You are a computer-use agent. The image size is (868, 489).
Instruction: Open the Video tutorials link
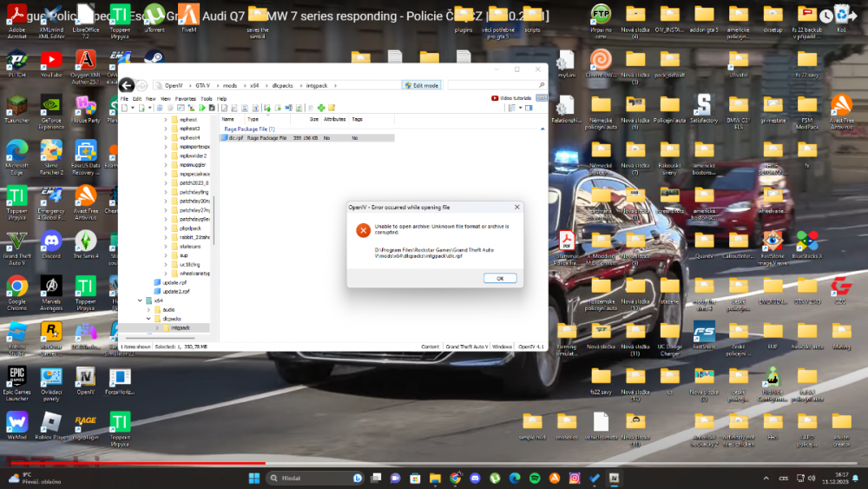[x=513, y=98]
